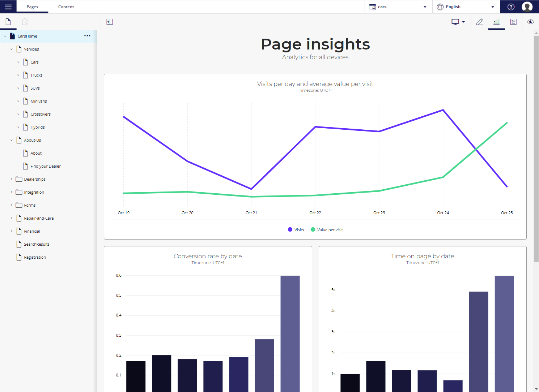The height and width of the screenshot is (392, 539).
Task: Collapse the CarsHome tree node
Action: 5,36
